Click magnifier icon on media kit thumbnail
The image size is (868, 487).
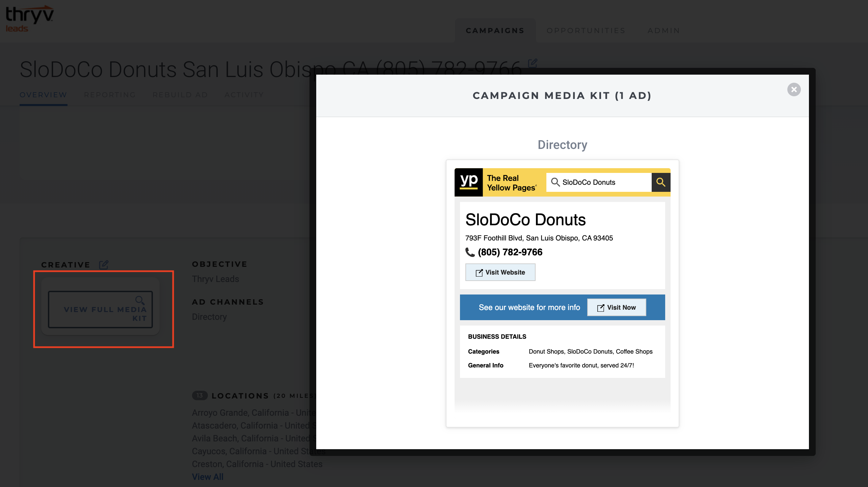pyautogui.click(x=140, y=300)
